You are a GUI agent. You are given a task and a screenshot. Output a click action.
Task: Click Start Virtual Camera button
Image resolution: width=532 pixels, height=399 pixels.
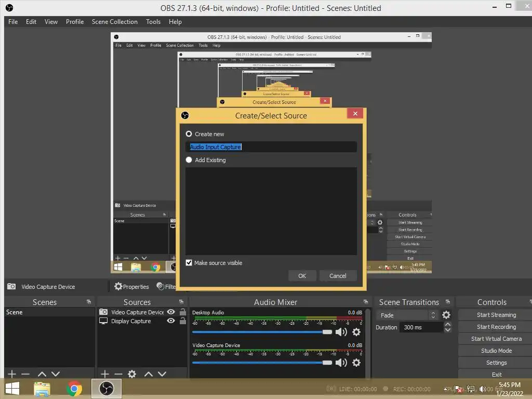(496, 339)
